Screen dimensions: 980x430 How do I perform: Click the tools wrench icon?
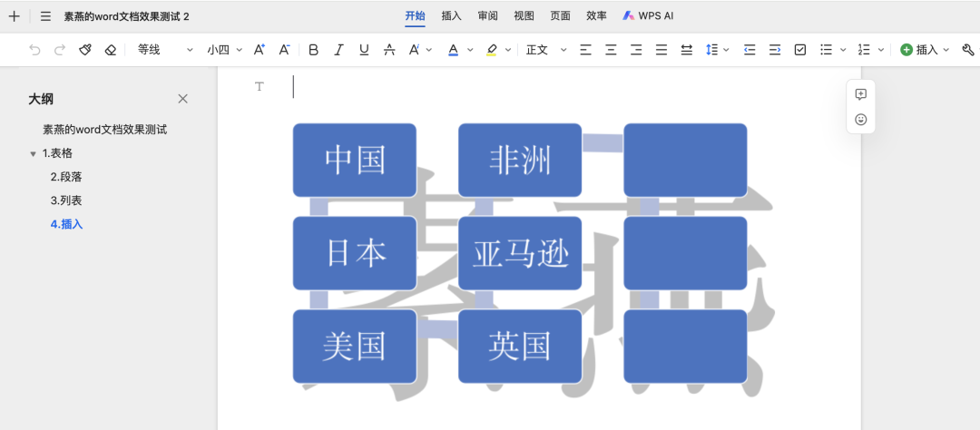(968, 50)
